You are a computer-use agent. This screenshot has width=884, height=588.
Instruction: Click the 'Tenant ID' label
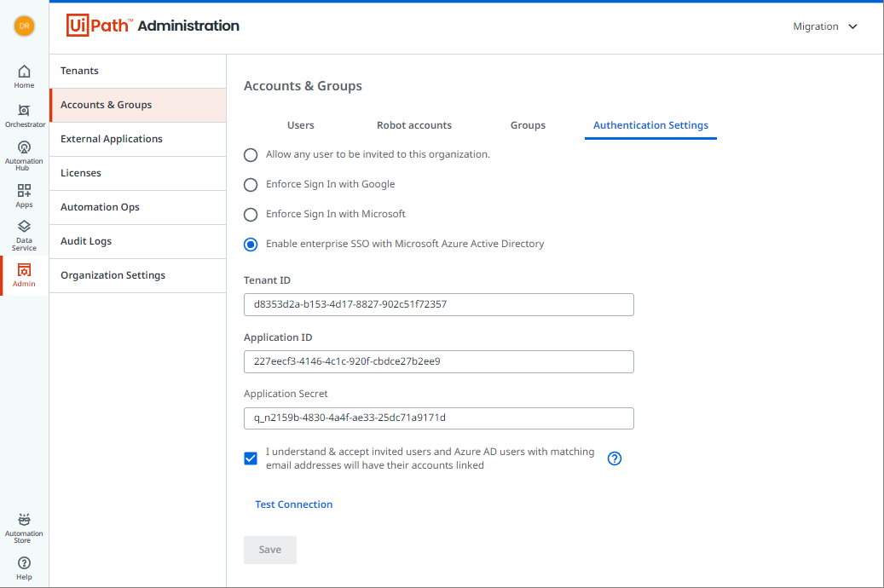pos(267,280)
